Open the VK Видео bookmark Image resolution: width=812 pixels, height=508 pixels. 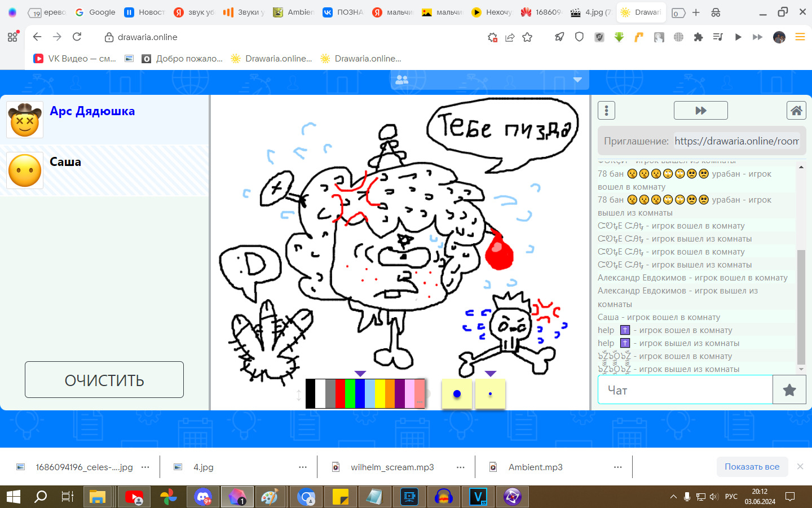pyautogui.click(x=75, y=58)
